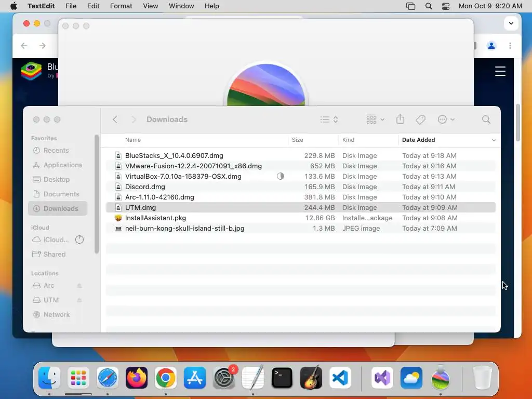This screenshot has height=399, width=532.
Task: Go back in the Finder window
Action: (x=115, y=119)
